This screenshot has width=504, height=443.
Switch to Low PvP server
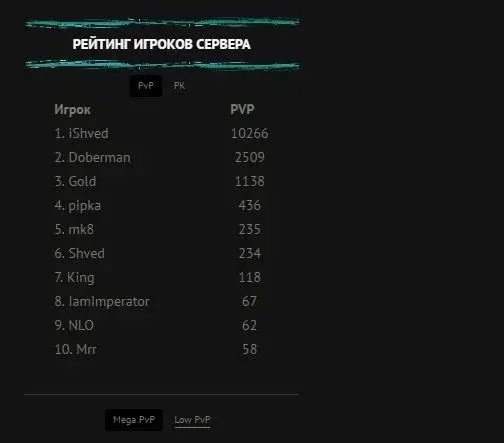(192, 420)
